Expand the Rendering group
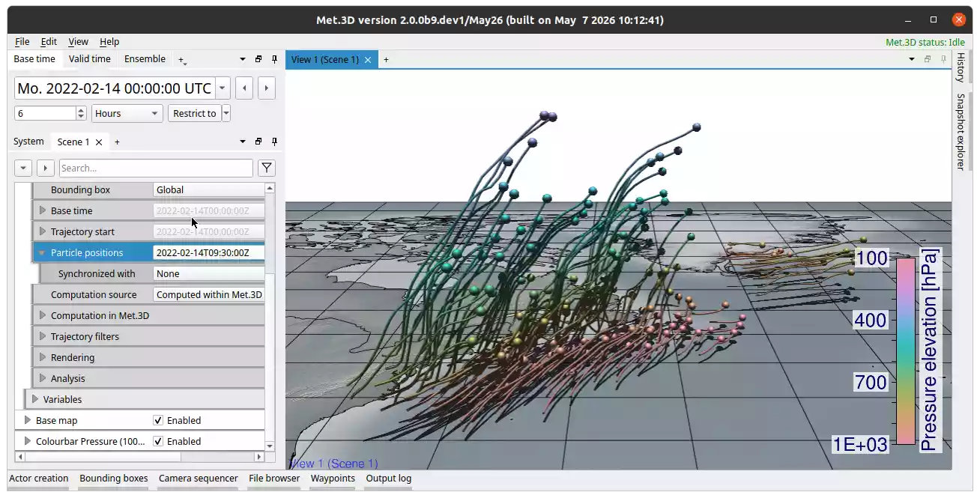Viewport: 980px width, 498px height. point(43,358)
